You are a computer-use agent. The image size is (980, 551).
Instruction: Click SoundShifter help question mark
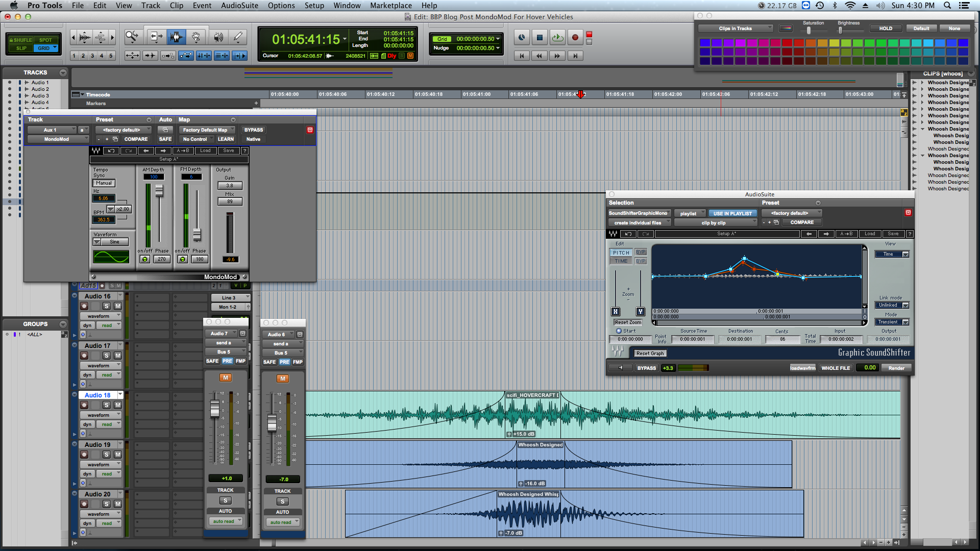tap(910, 234)
